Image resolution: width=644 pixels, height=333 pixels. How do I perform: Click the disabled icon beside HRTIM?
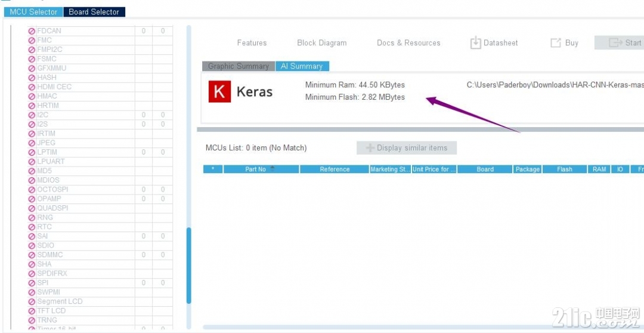[32, 106]
